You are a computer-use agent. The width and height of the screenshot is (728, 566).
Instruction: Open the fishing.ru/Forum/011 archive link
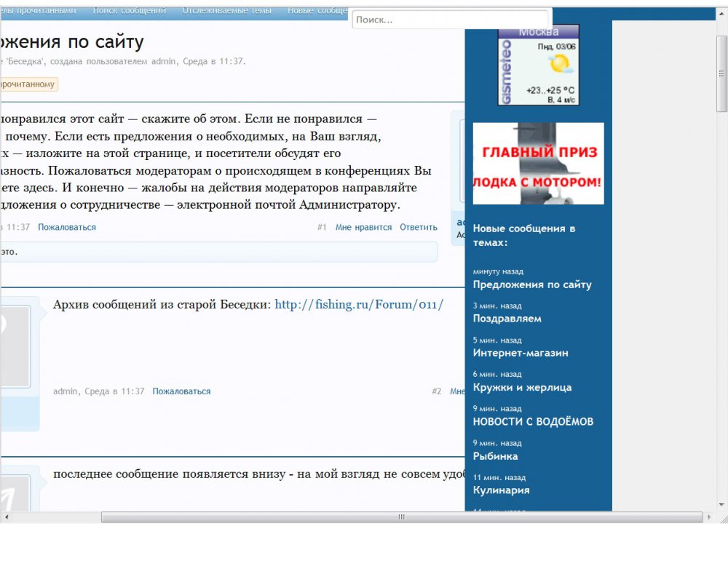coord(359,305)
